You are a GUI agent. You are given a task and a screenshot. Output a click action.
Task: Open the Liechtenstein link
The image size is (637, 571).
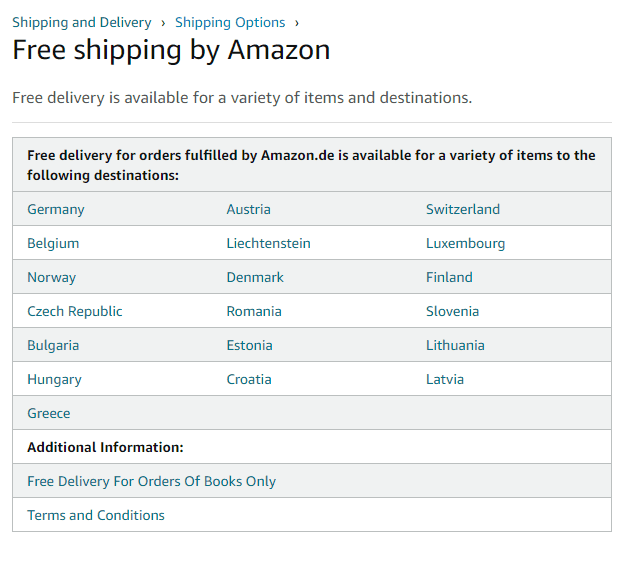point(269,244)
